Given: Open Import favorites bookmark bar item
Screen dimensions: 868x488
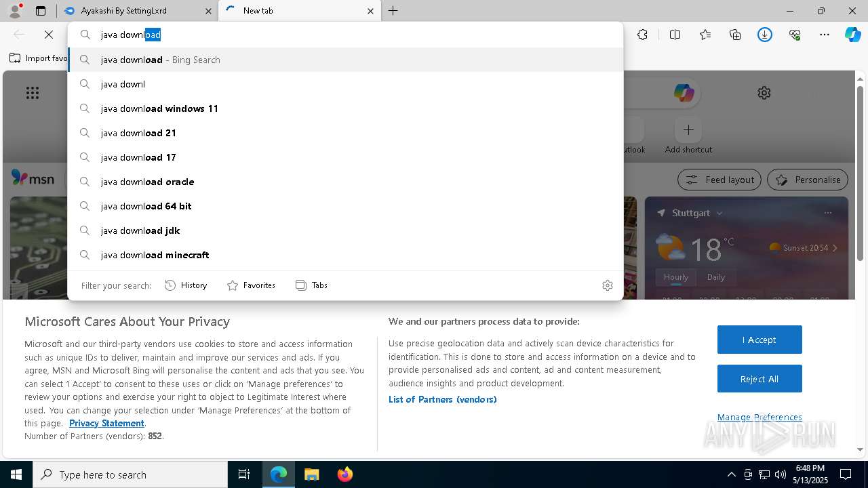Looking at the screenshot, I should point(39,58).
